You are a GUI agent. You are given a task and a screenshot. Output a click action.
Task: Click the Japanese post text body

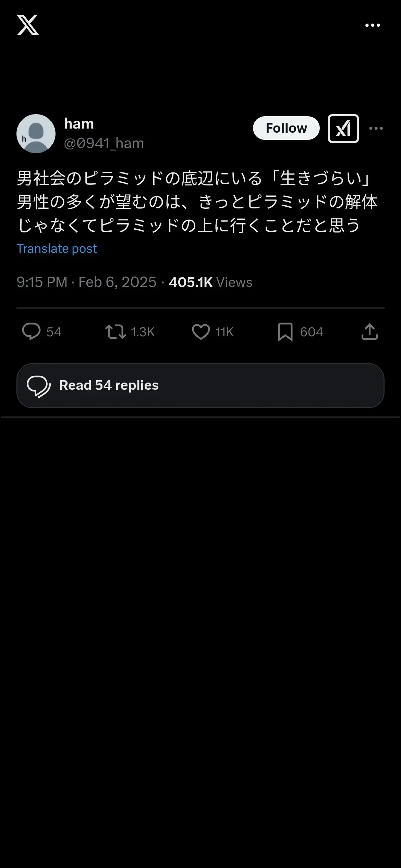click(x=197, y=202)
